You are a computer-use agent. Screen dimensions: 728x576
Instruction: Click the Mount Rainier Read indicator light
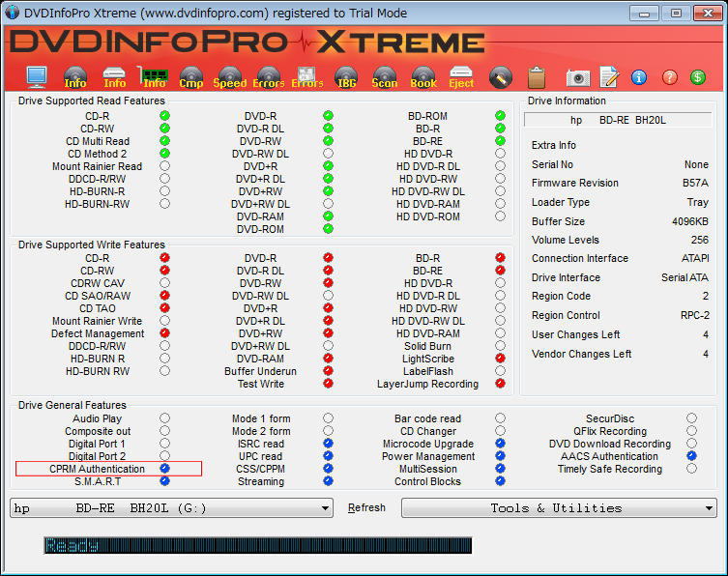164,165
